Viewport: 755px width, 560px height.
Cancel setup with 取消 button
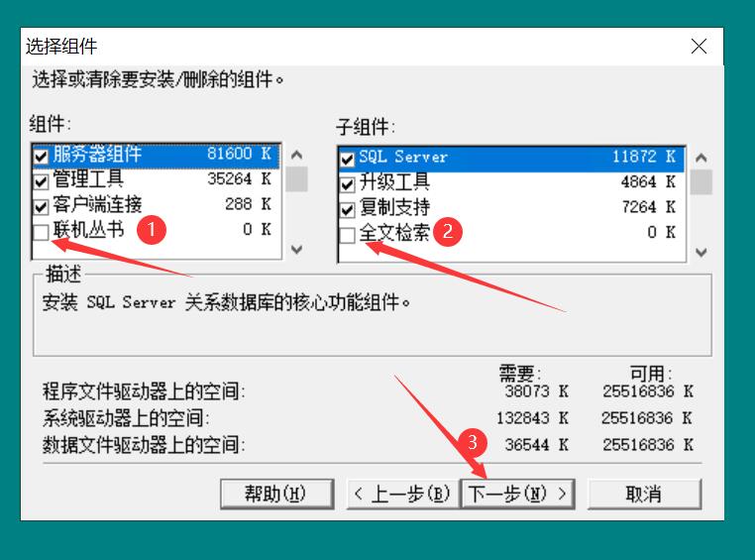pos(644,494)
